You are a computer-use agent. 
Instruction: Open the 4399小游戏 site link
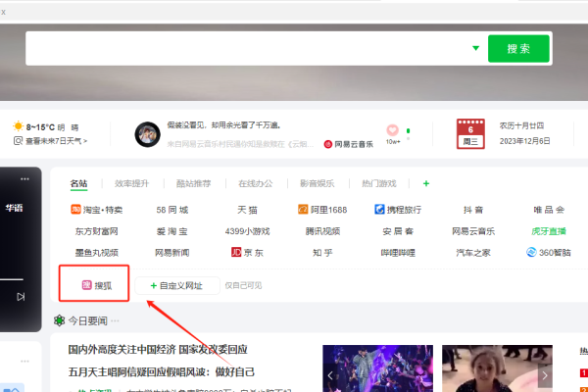click(247, 231)
